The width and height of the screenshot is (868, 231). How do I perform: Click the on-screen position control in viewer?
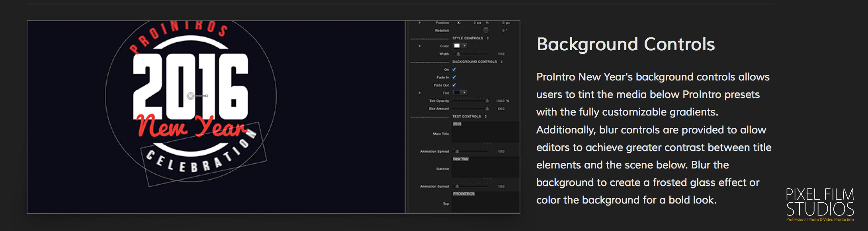coord(191,96)
